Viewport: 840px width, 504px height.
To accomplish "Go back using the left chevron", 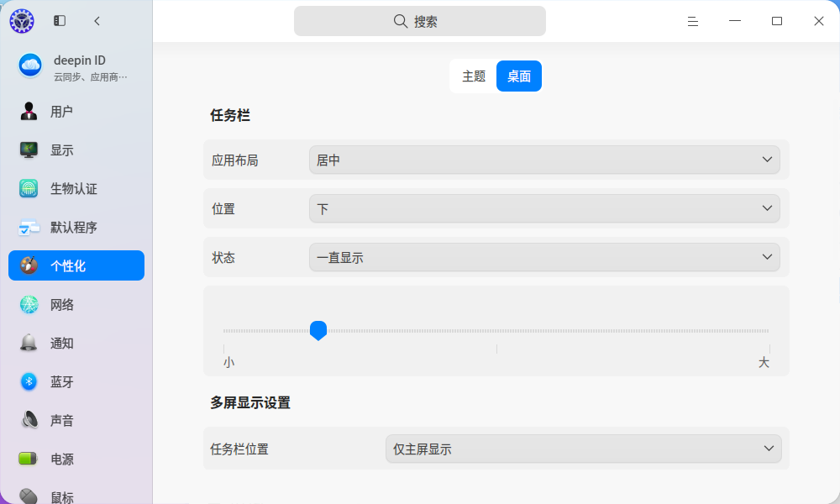I will coord(97,21).
